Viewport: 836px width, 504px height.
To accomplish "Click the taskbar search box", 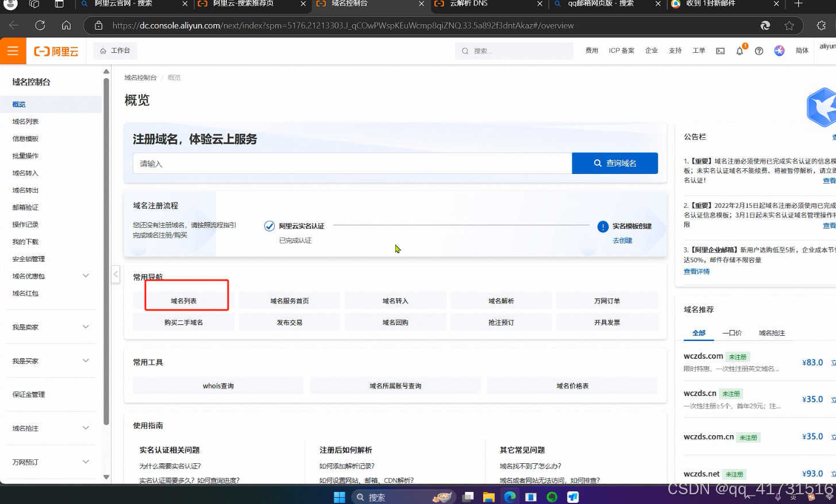I will coord(403,497).
